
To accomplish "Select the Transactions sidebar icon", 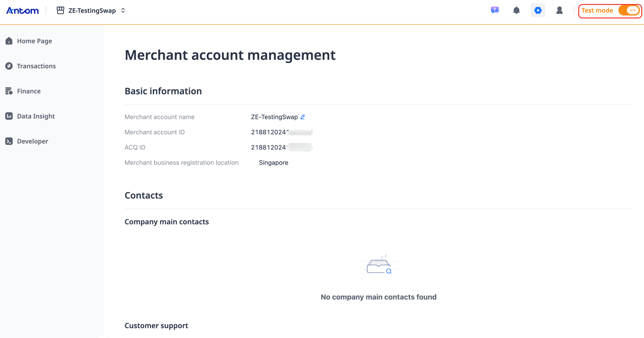I will point(9,66).
